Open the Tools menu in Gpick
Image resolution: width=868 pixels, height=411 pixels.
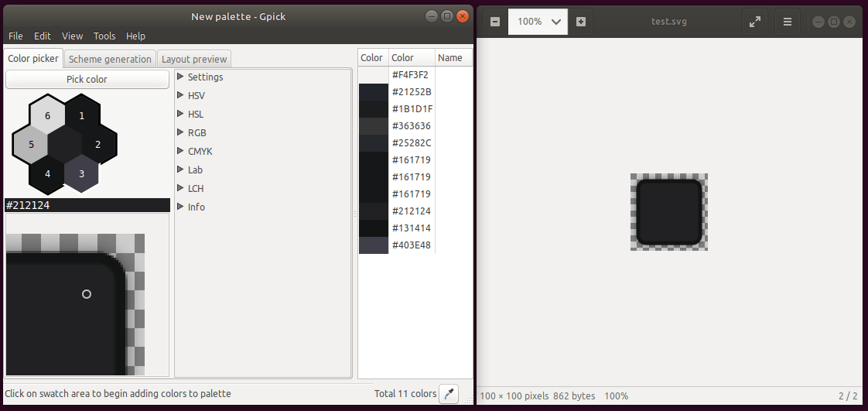coord(104,36)
